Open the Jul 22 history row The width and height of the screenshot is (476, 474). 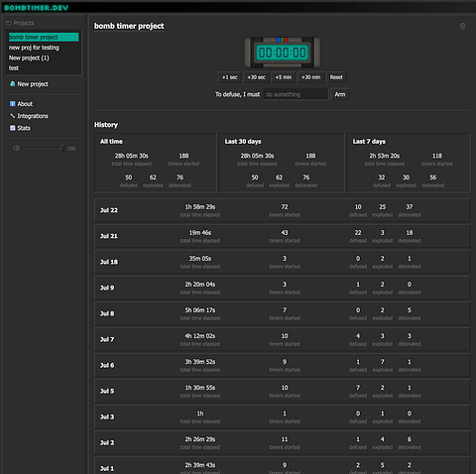[x=282, y=210]
